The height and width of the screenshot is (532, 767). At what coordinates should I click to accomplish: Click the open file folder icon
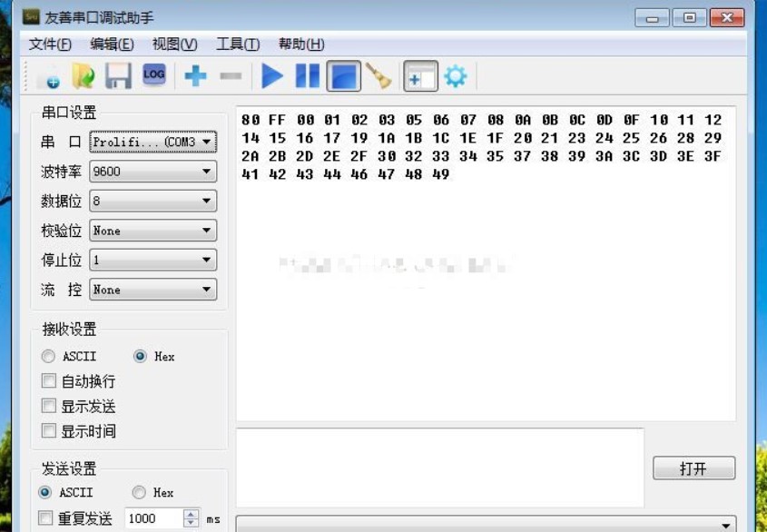coord(84,77)
